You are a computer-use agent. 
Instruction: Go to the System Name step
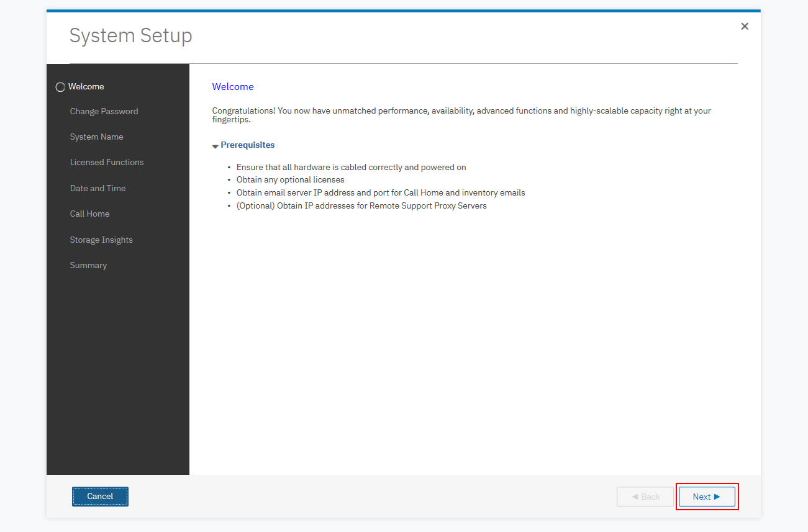click(x=96, y=137)
